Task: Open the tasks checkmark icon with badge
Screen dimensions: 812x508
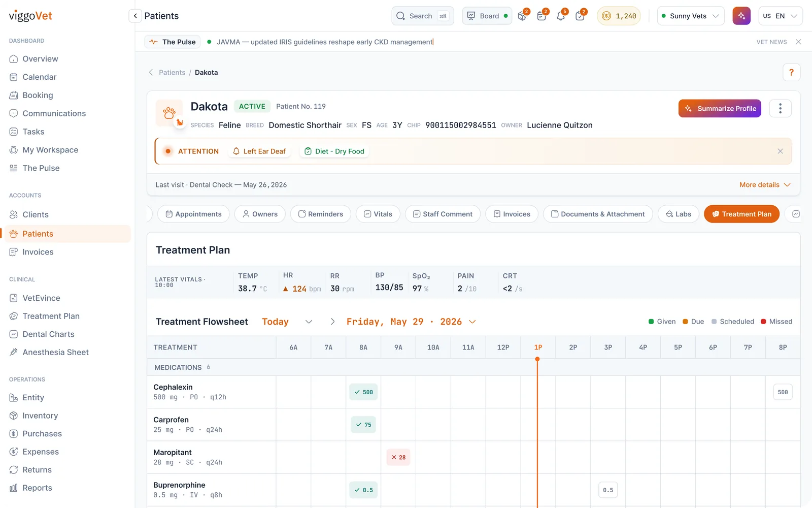Action: [x=580, y=16]
